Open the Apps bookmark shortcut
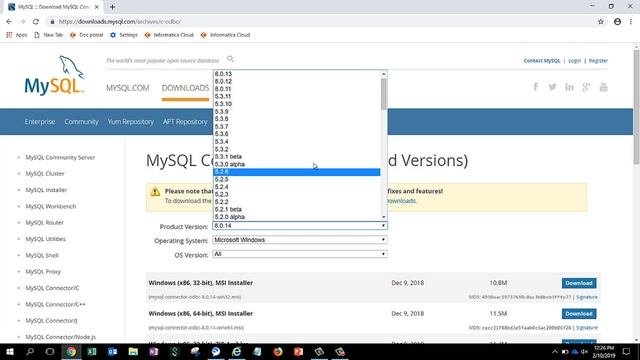Image resolution: width=640 pixels, height=360 pixels. (17, 35)
